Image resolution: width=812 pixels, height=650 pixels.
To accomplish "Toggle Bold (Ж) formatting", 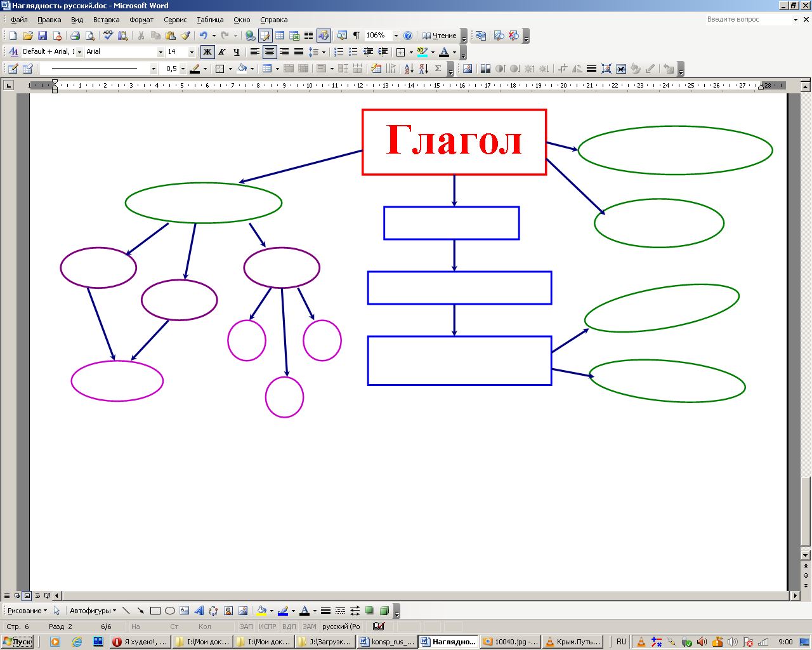I will pos(207,52).
